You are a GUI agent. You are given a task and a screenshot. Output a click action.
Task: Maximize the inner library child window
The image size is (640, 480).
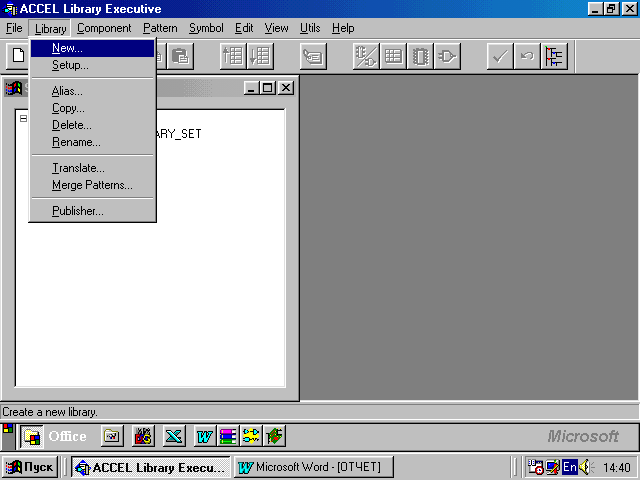(268, 88)
